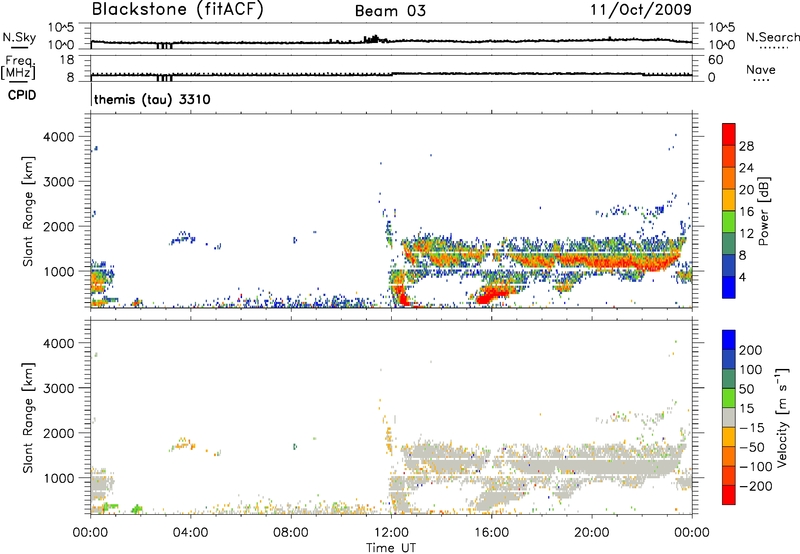The width and height of the screenshot is (800, 554).
Task: Click the 'Nave' legend label
Action: coord(760,70)
